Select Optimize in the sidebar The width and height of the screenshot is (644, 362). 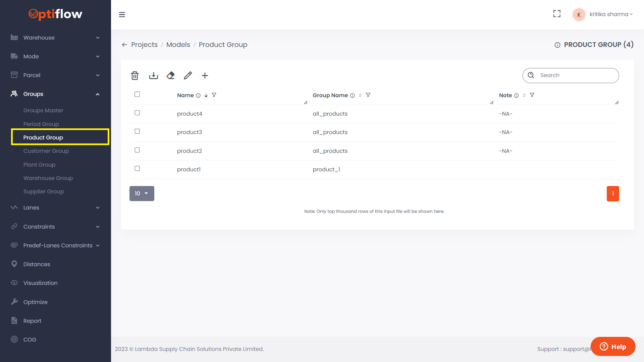[x=36, y=302]
